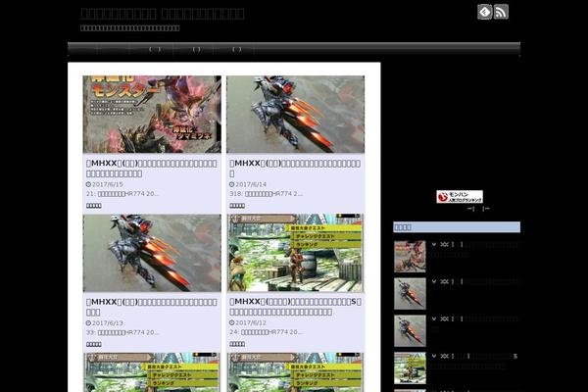This screenshot has height=392, width=588.
Task: Go to the blog's home via the site title
Action: point(163,14)
